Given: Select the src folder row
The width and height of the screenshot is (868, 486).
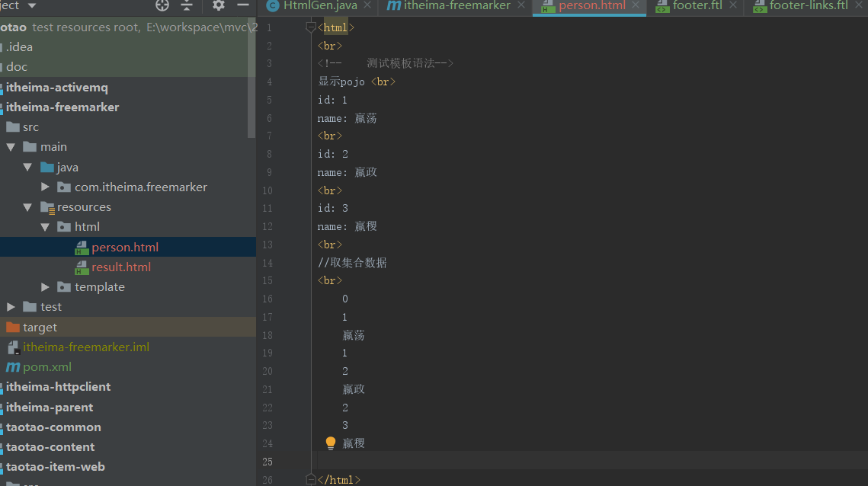Looking at the screenshot, I should click(x=128, y=127).
